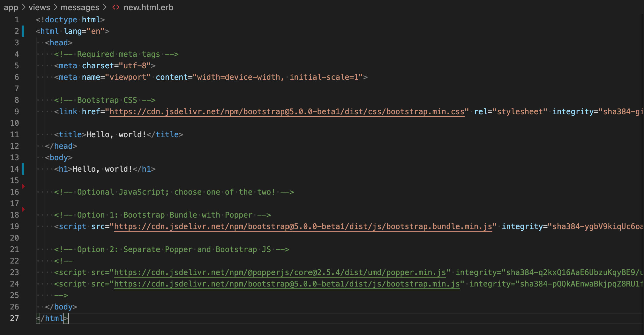Open the views breadcrumb dropdown

click(x=39, y=7)
